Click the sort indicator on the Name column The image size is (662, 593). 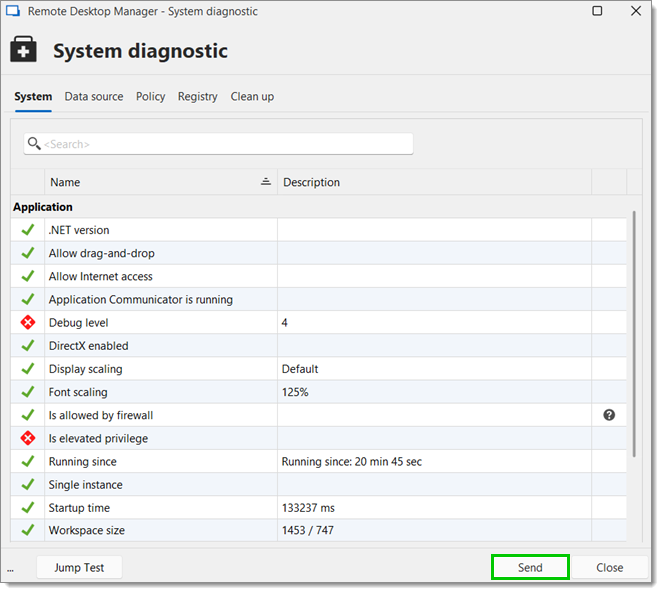[266, 182]
